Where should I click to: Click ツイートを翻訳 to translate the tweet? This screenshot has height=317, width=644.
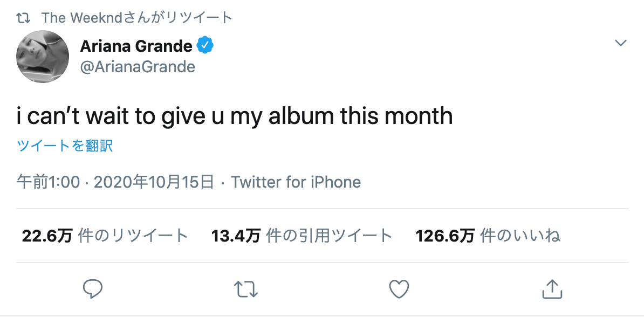coord(65,146)
